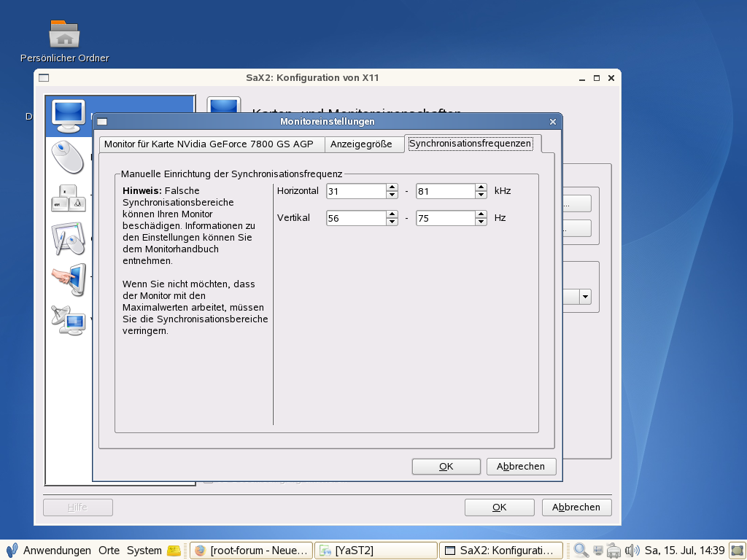This screenshot has height=560, width=747.
Task: Select the mouse icon in SaX2 sidebar
Action: point(68,157)
